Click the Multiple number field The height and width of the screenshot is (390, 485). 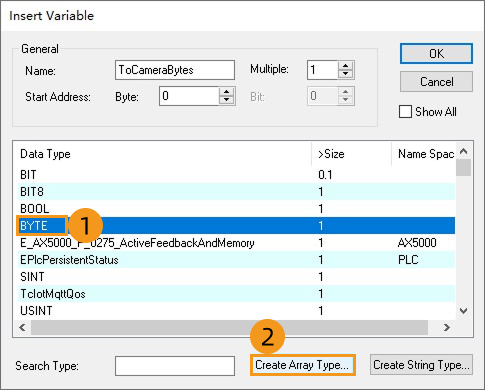point(323,70)
